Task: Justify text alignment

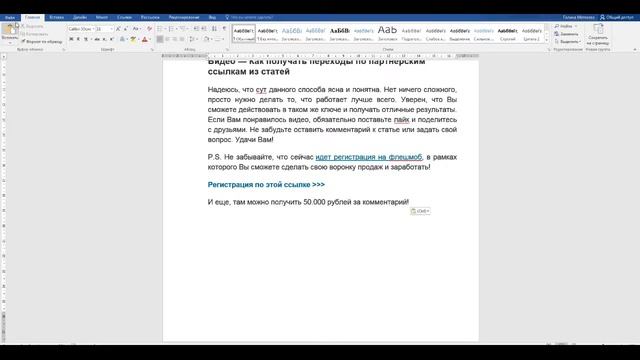Action: click(x=182, y=39)
